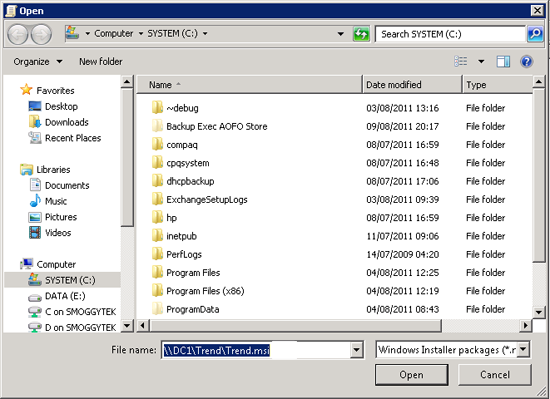Select Downloads in Favorites
The height and width of the screenshot is (399, 550).
[x=67, y=122]
